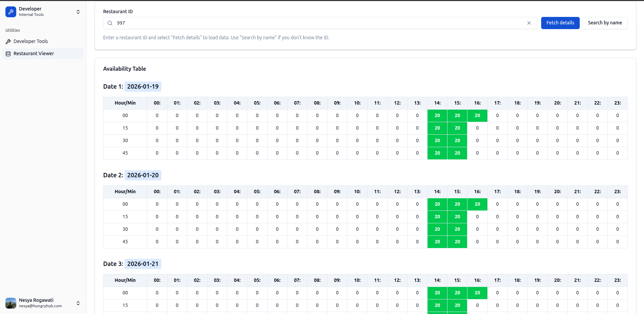644x314 pixels.
Task: Select Restaurant Viewer in the sidebar
Action: [33, 53]
